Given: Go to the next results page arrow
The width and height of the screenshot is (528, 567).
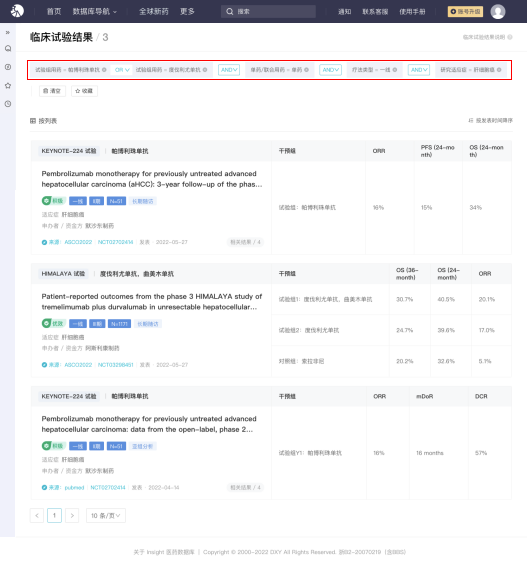Looking at the screenshot, I should (x=72, y=515).
